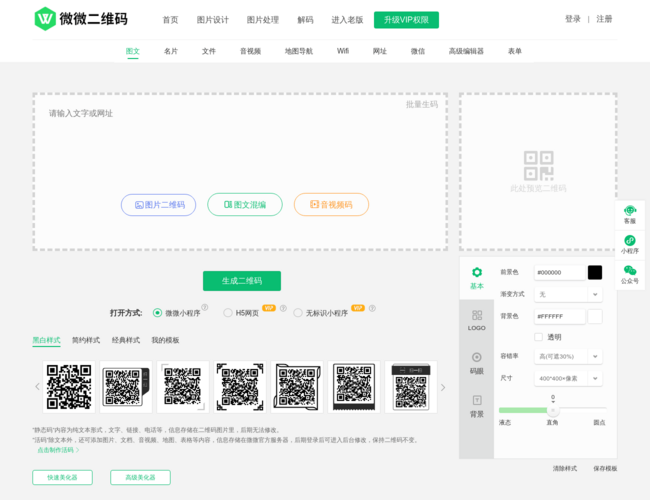
Task: Expand the 尺寸 size dropdown
Action: click(569, 379)
